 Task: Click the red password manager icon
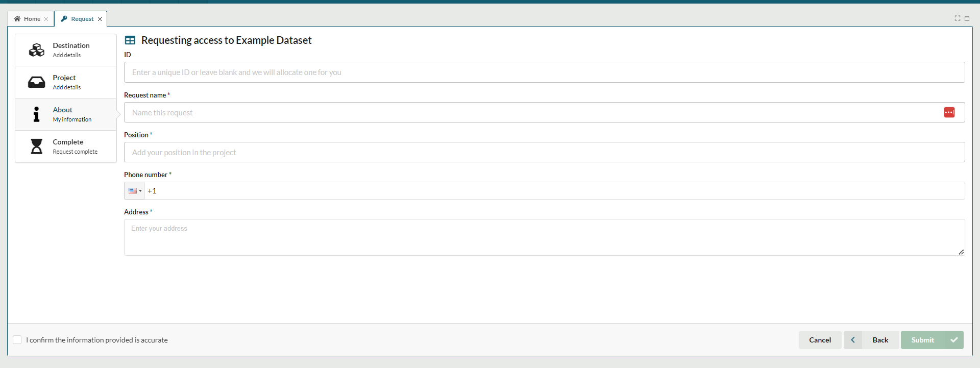tap(949, 112)
